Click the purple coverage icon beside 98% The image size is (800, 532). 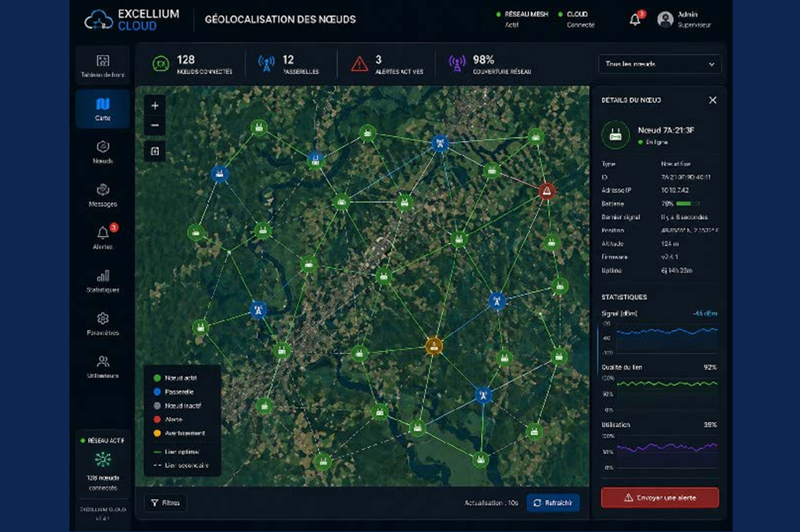point(457,64)
